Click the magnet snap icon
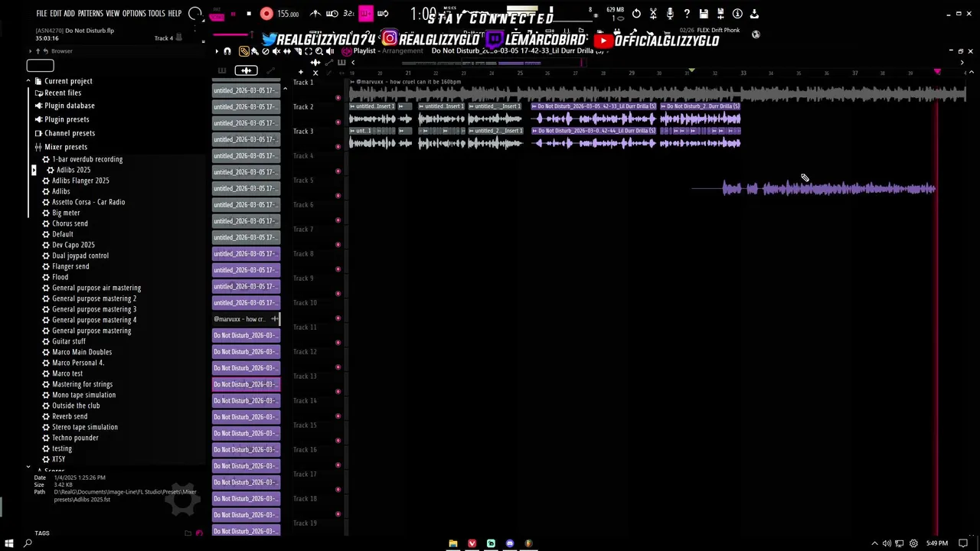 pos(227,51)
